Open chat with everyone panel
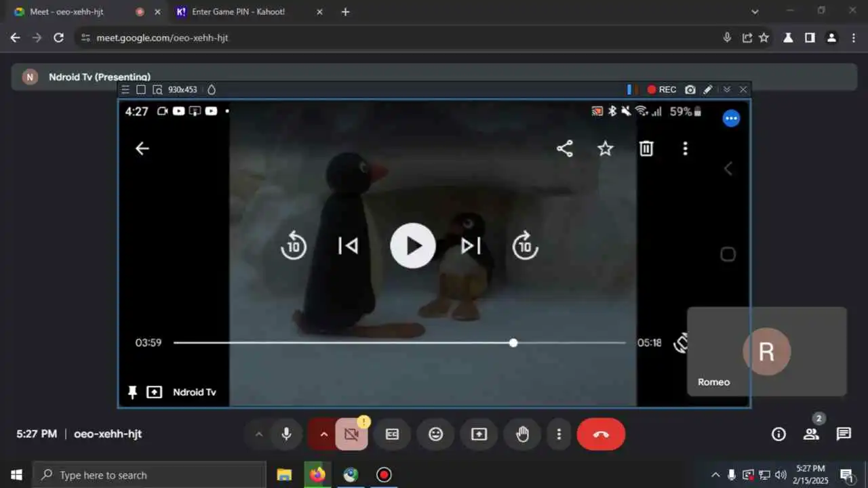868x488 pixels. tap(844, 434)
